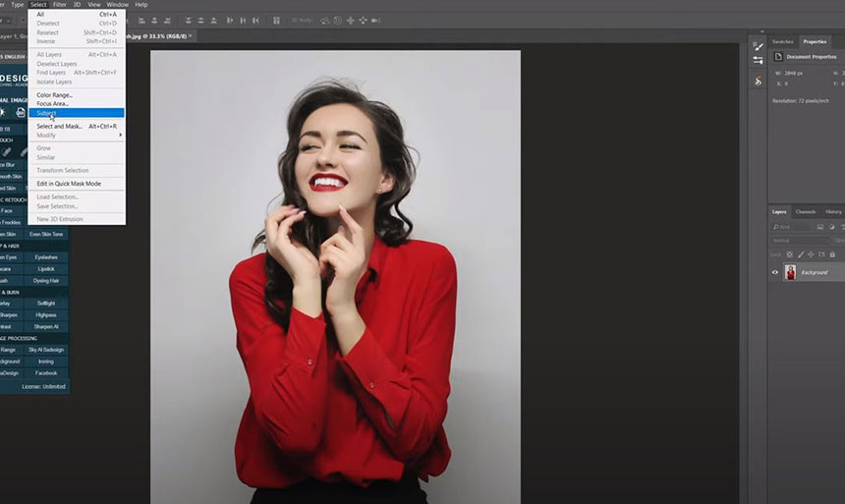
Task: Open the Brushes panel icon
Action: point(758,45)
